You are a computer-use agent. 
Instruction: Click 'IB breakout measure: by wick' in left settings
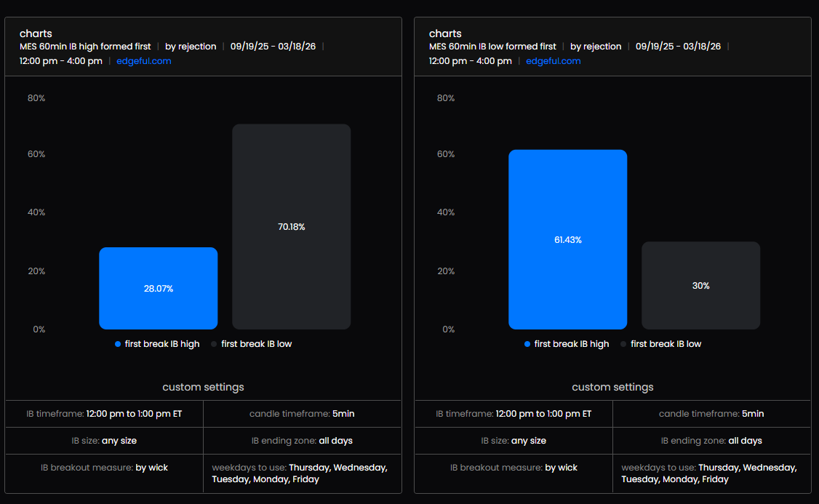coord(105,468)
